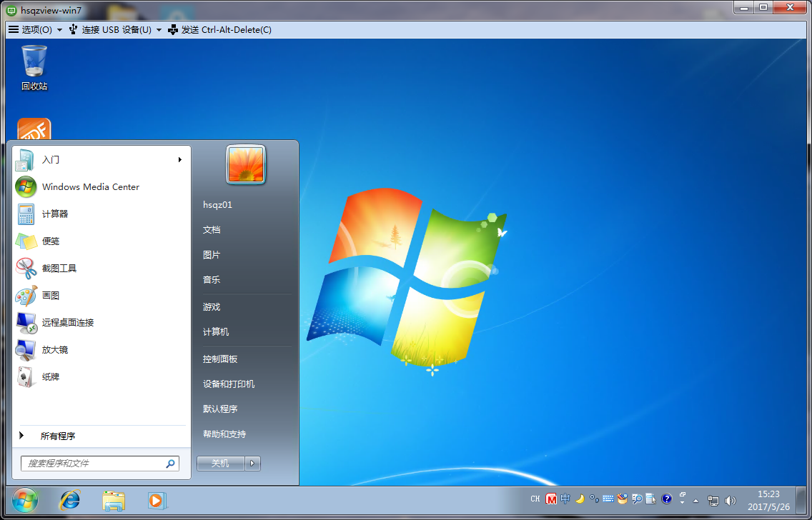Click the 关机 shutdown button
The image size is (812, 520).
coord(221,464)
